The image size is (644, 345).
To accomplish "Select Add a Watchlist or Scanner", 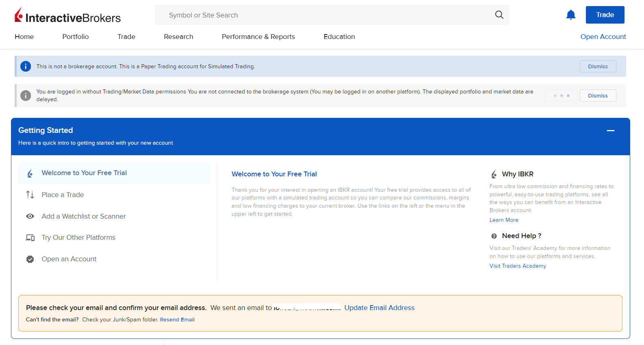I will [114, 216].
